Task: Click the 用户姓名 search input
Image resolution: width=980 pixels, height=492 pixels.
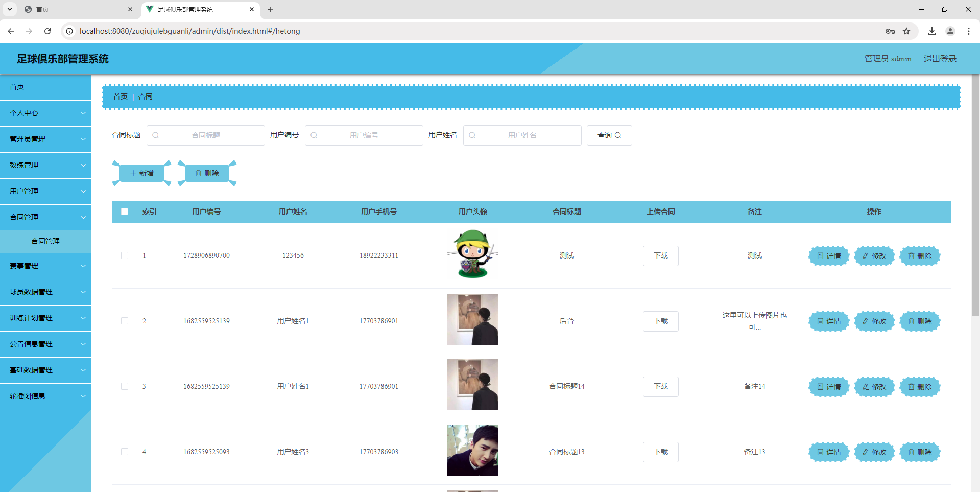Action: (x=522, y=135)
